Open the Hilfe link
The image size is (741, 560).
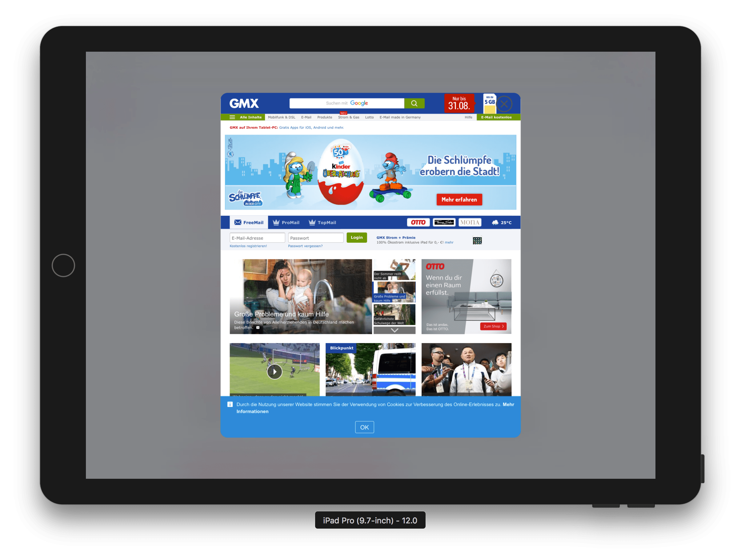point(468,117)
